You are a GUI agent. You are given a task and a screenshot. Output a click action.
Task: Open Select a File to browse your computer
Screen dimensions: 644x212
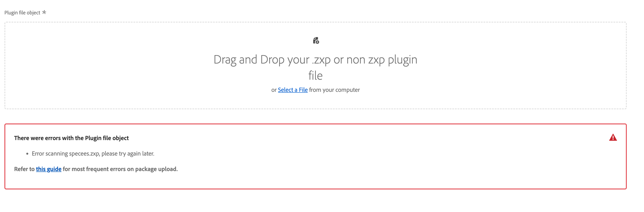point(293,90)
